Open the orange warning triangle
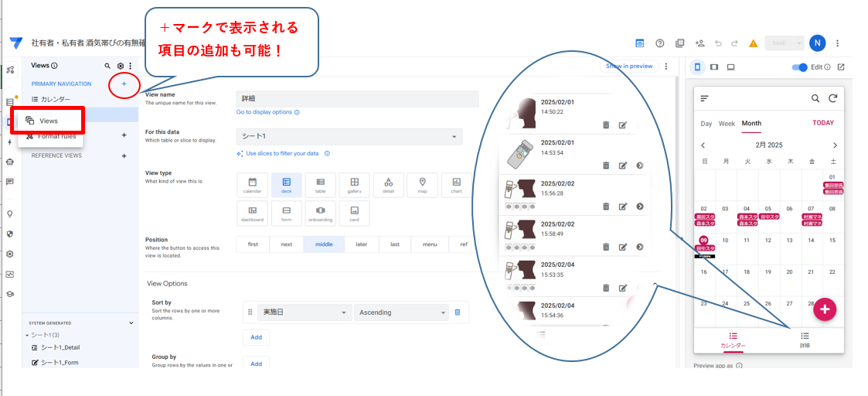This screenshot has height=396, width=868. tap(753, 43)
